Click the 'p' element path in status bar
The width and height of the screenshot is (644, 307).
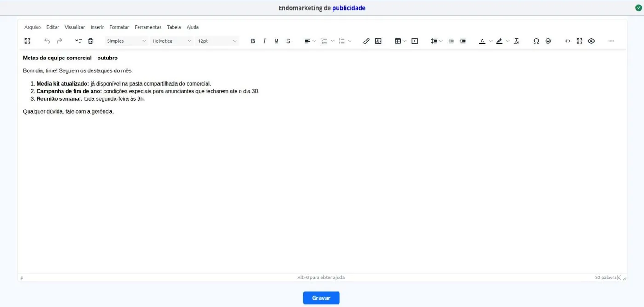[22, 278]
